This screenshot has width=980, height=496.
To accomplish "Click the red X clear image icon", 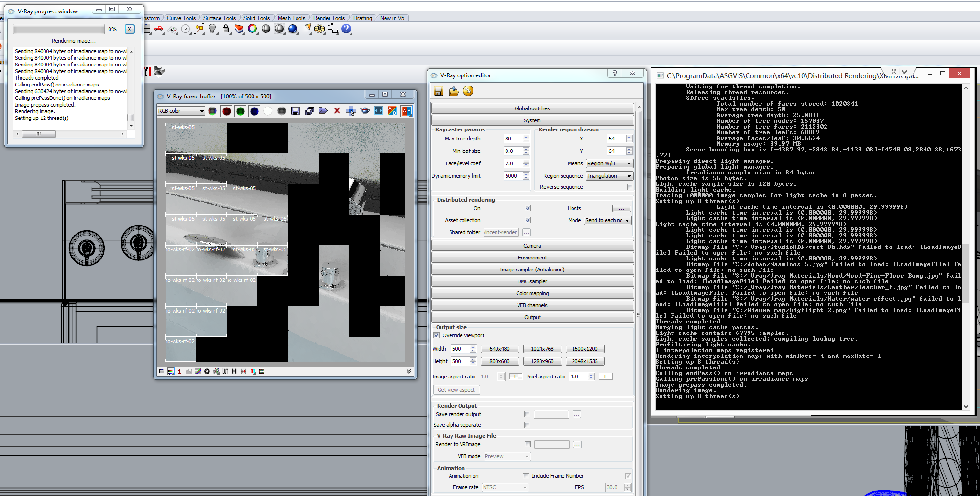I will 337,111.
